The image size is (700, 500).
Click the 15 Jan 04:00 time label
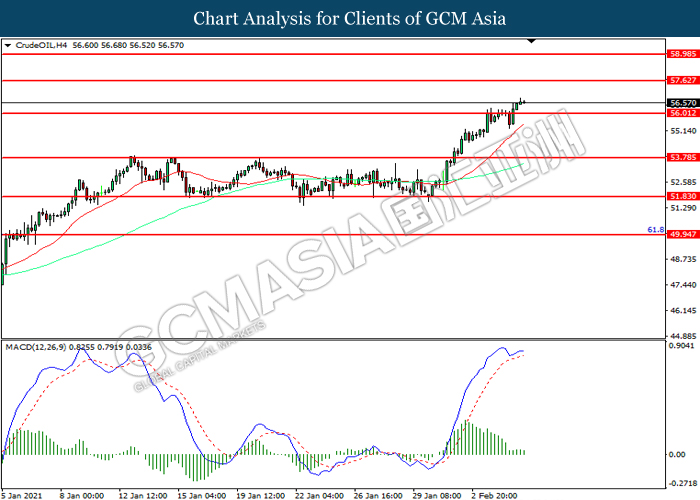(201, 496)
